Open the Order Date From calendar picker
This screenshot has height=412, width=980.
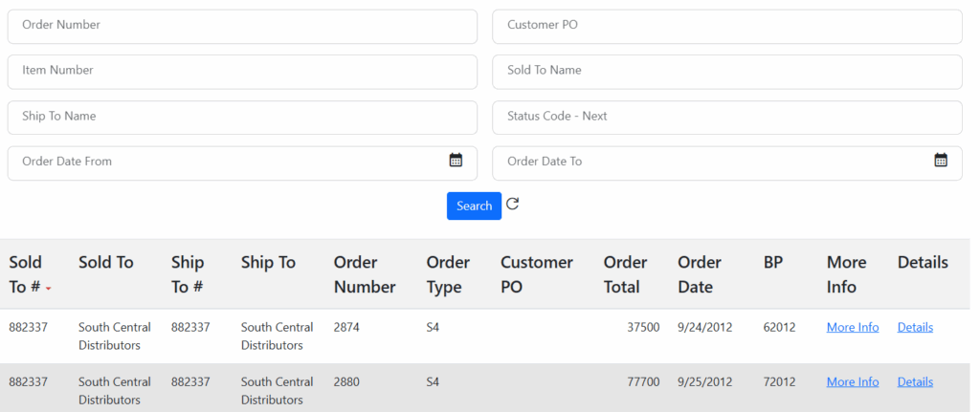(456, 161)
